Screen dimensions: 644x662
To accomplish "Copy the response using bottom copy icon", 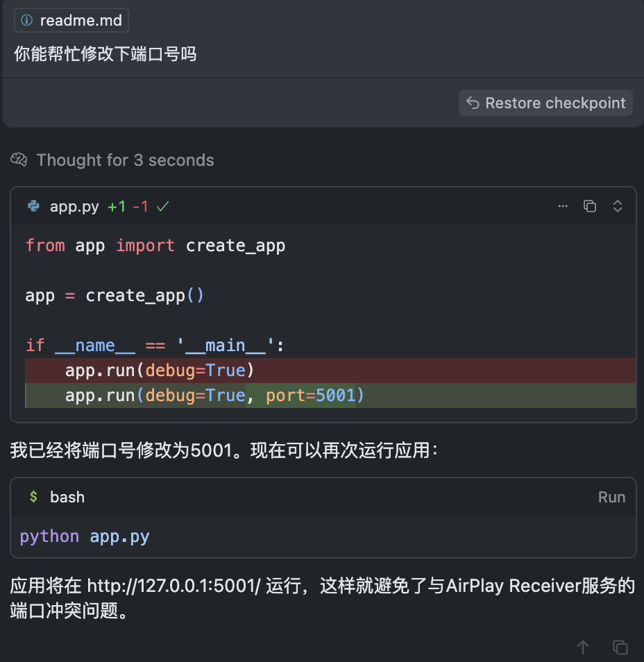I will pos(620,647).
